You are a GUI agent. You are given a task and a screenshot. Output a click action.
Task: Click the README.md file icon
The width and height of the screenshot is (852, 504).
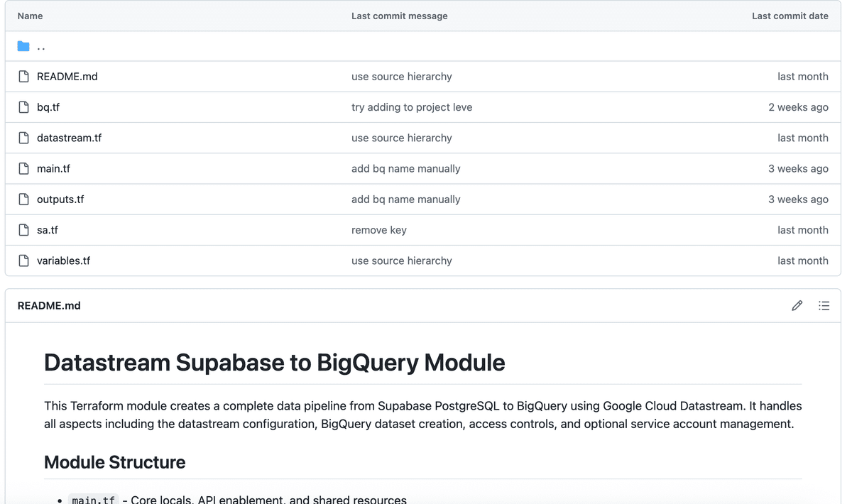tap(23, 77)
